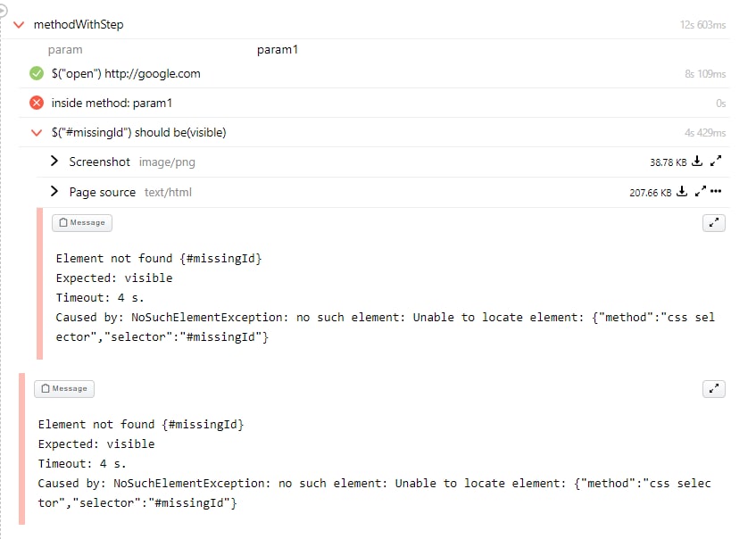Viewport: 756px width, 539px height.
Task: Click the green passed status icon
Action: 37,73
